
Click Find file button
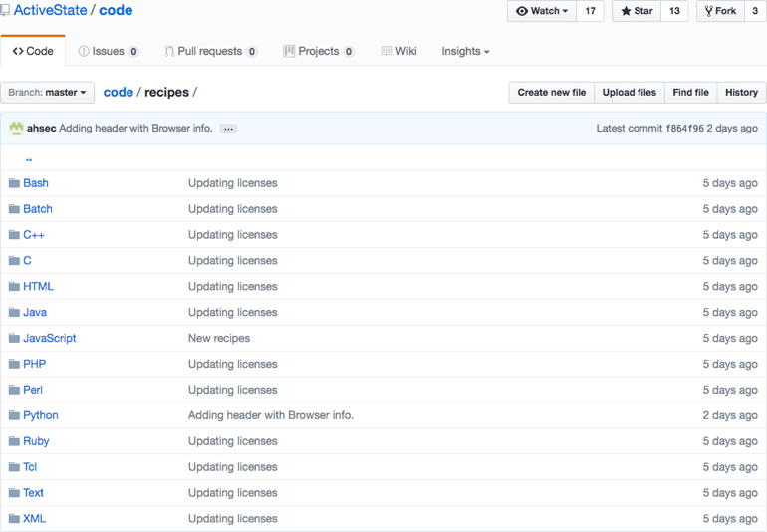pos(690,92)
